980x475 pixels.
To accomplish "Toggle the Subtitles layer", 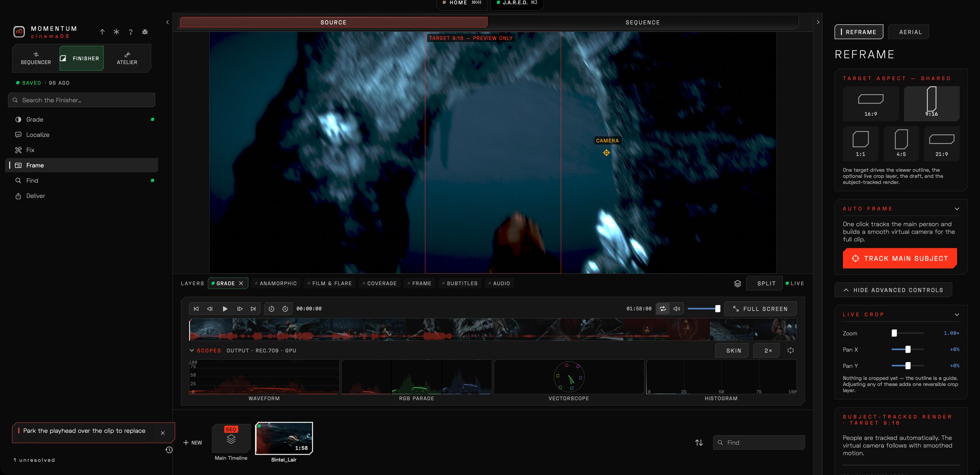I will click(x=460, y=283).
